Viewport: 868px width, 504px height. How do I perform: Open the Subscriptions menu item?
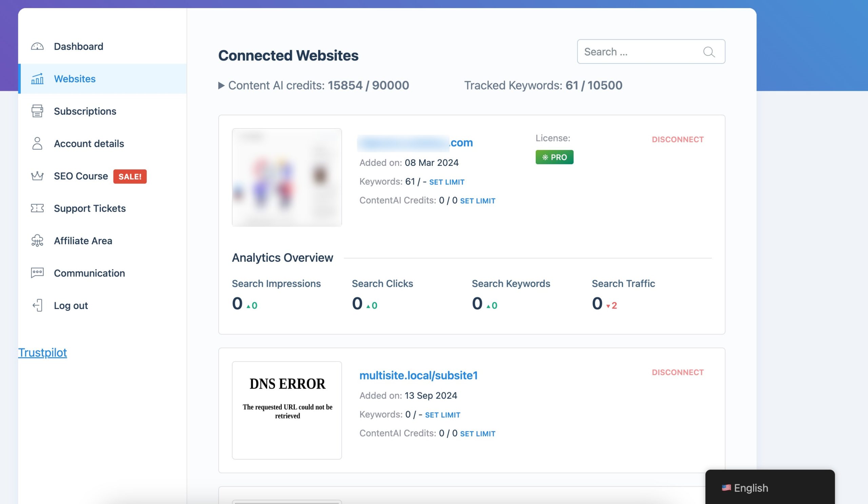pos(85,111)
